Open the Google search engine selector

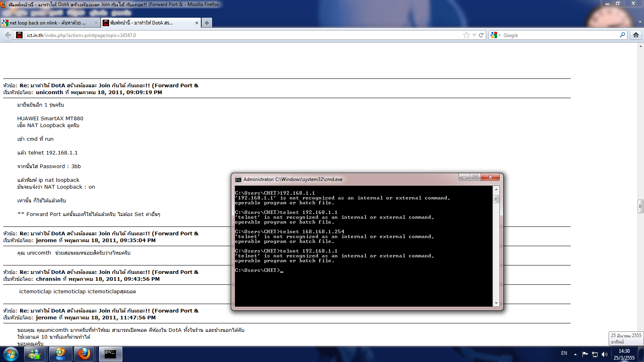pyautogui.click(x=495, y=35)
